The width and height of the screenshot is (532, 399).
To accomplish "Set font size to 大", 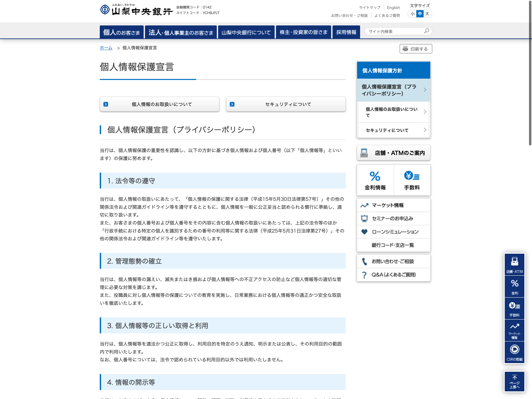I will click(x=427, y=14).
